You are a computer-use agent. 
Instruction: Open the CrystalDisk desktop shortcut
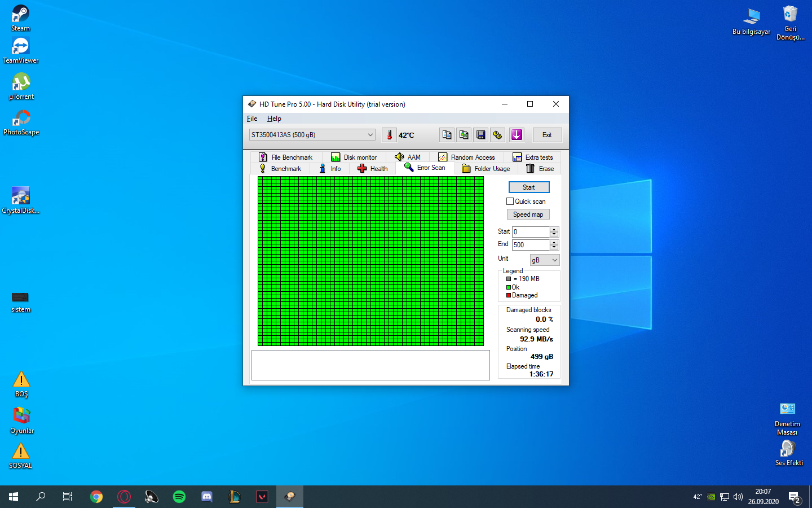(21, 200)
